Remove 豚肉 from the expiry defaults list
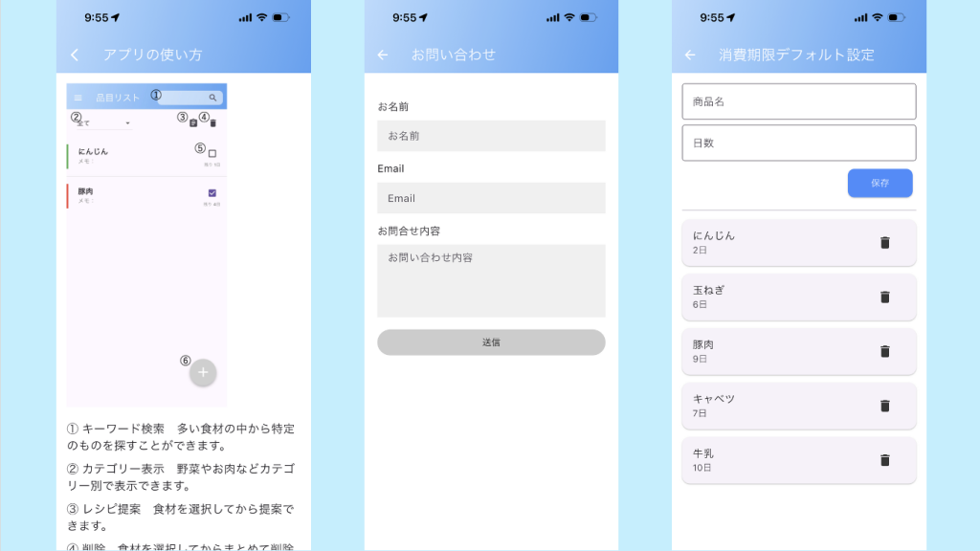This screenshot has width=980, height=551. point(884,351)
